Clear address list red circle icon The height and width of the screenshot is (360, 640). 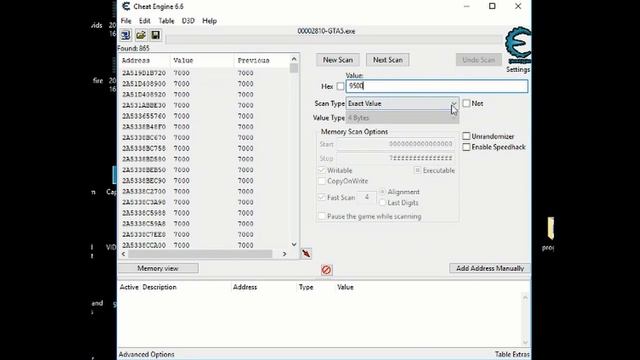coord(326,270)
